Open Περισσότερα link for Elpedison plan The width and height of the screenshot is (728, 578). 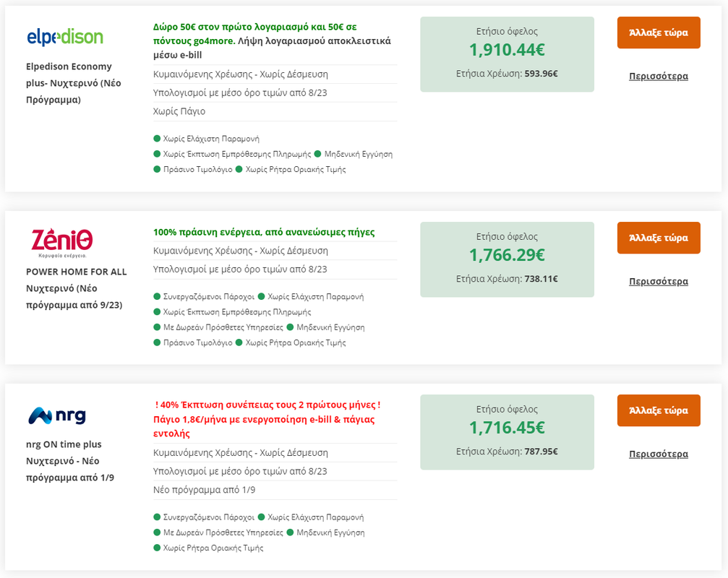tap(659, 76)
